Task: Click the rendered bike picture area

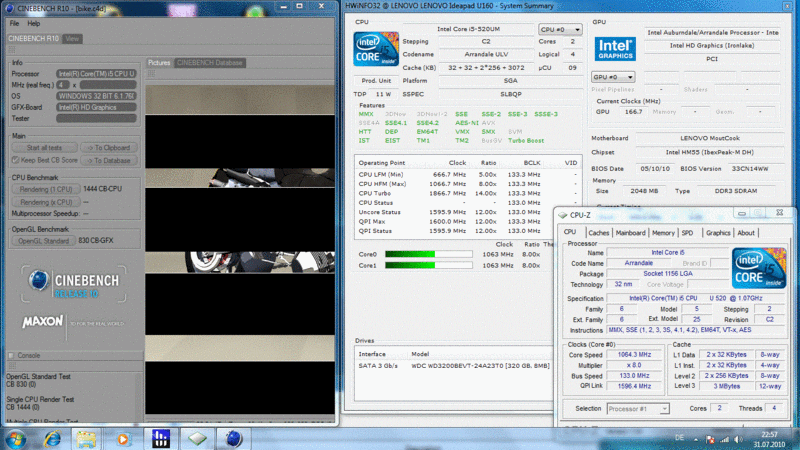Action: [x=240, y=249]
